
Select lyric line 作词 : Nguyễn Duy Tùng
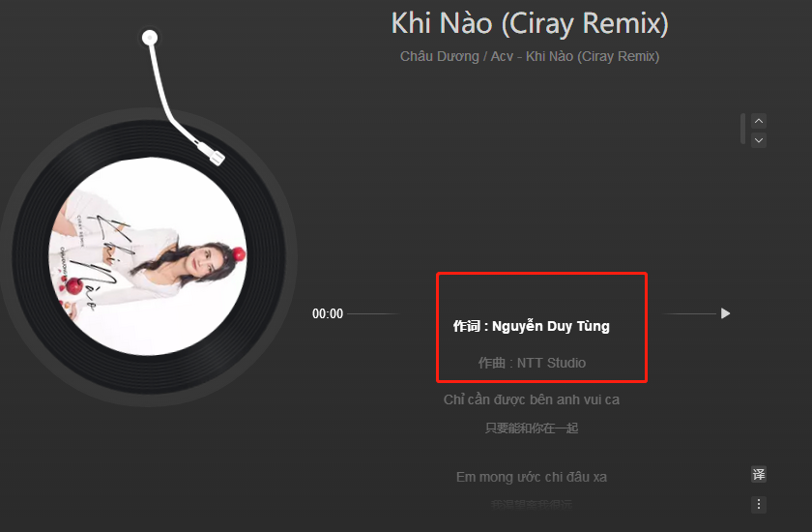532,326
